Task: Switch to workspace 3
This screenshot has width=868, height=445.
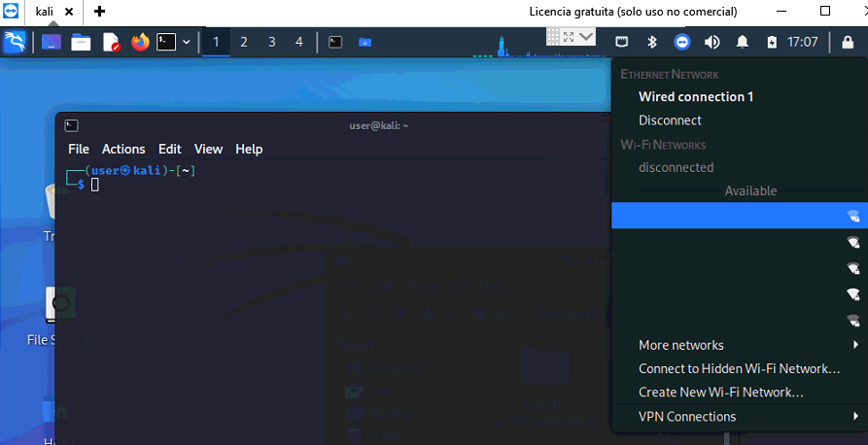Action: (272, 42)
